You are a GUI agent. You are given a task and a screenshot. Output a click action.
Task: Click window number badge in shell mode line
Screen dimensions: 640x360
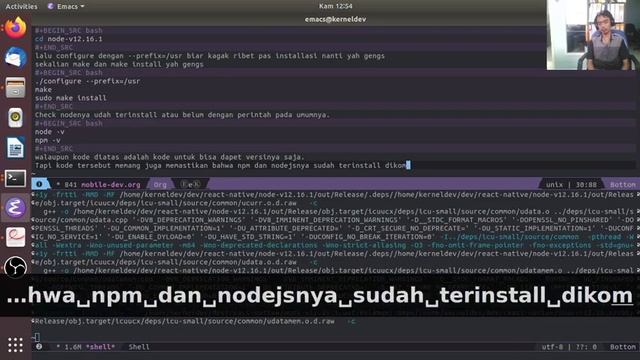[39, 347]
